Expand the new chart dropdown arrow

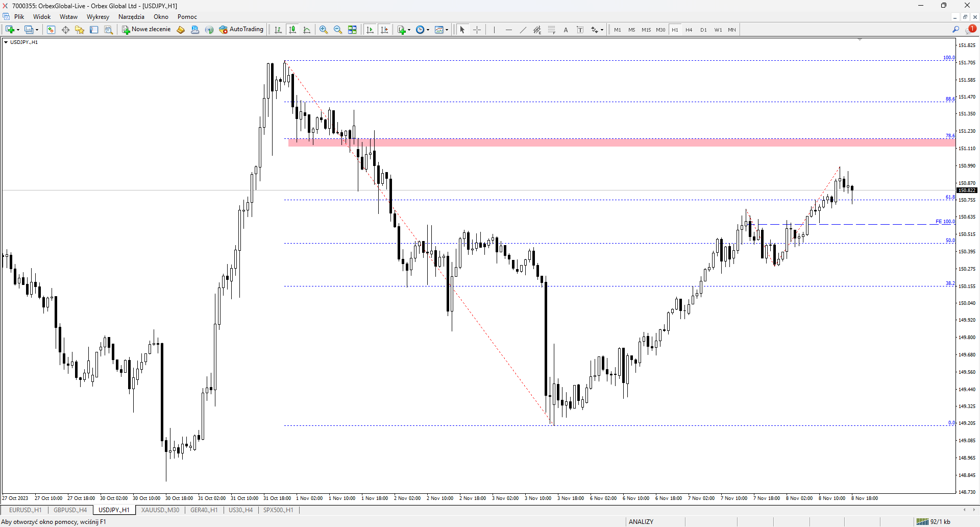pyautogui.click(x=18, y=30)
